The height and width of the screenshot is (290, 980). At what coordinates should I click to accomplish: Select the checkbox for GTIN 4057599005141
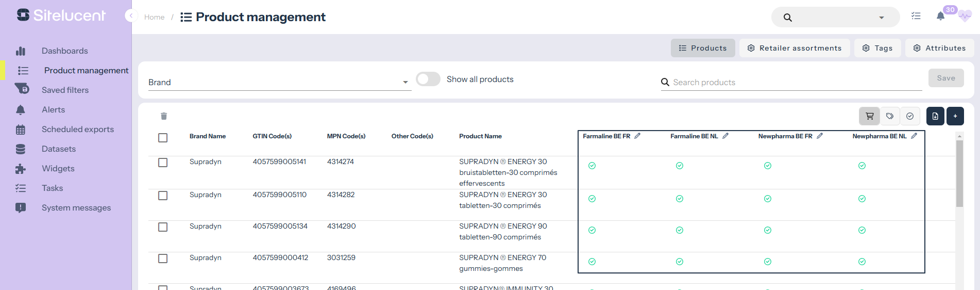(x=163, y=163)
